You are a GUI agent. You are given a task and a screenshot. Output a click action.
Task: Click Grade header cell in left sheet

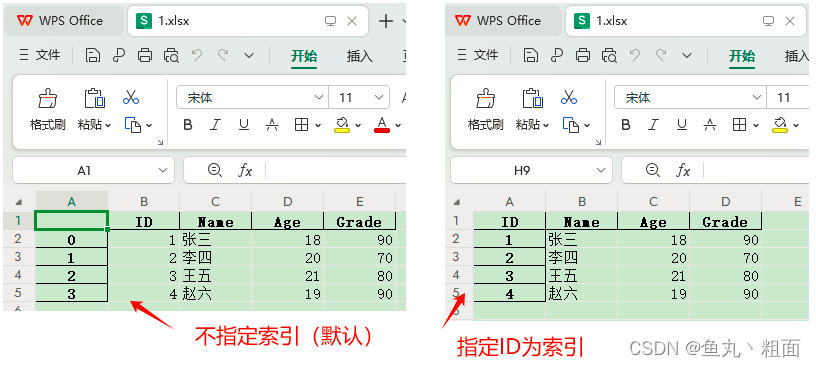pyautogui.click(x=360, y=221)
